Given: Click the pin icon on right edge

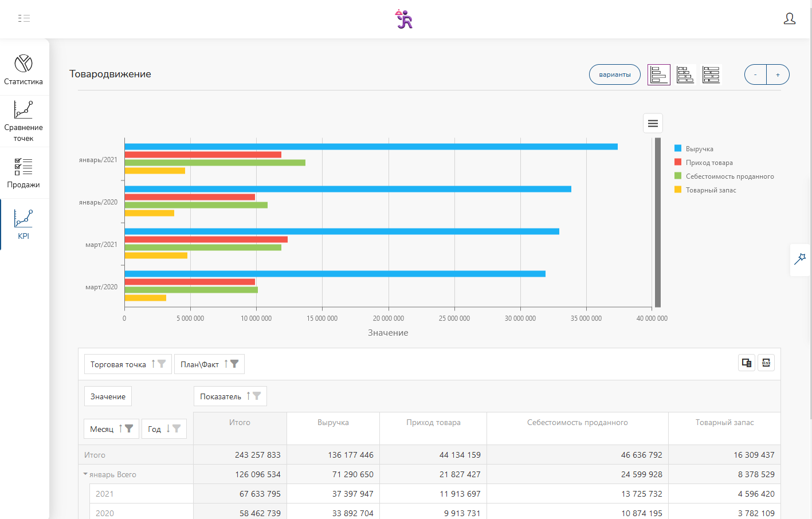Looking at the screenshot, I should pyautogui.click(x=800, y=259).
